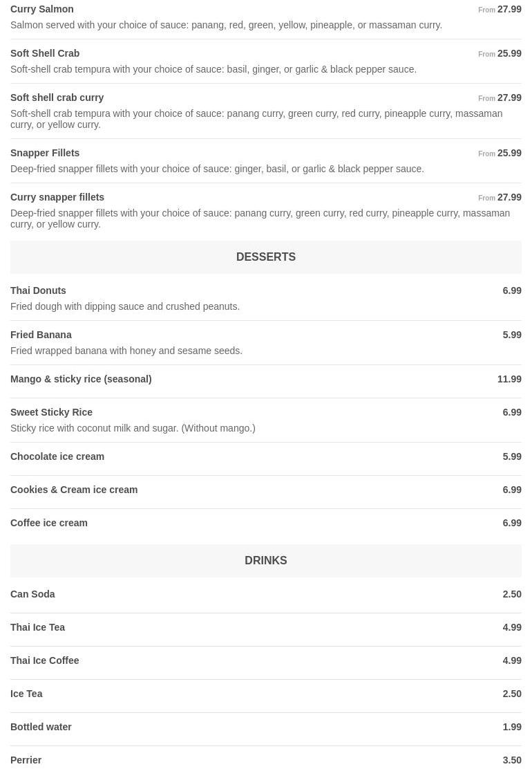Select Curry snapper fillets
Viewport: 532px width, 778px height.
coord(57,197)
